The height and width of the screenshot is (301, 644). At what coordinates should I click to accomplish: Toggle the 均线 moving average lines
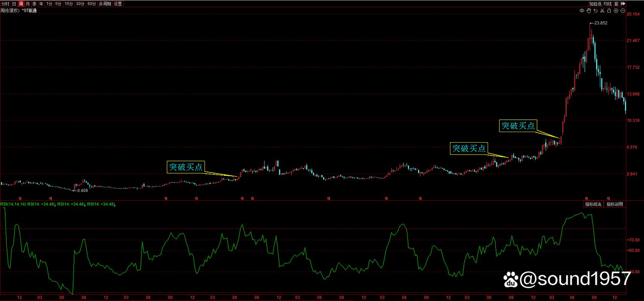607,4
